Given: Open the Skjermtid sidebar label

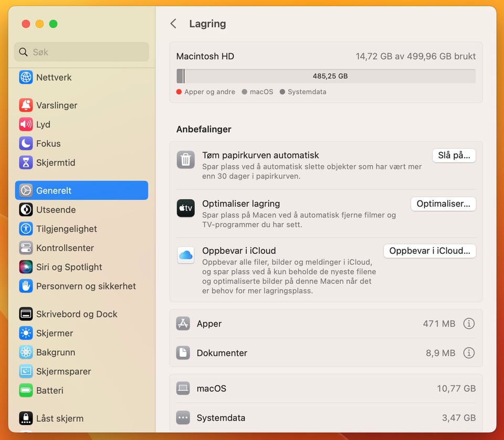Looking at the screenshot, I should tap(56, 163).
